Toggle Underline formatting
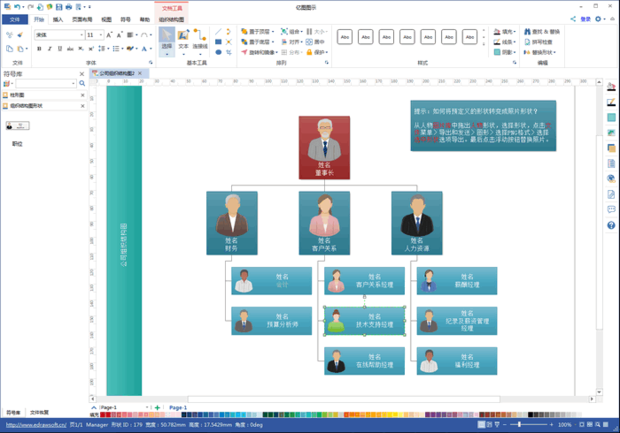The image size is (620, 433). (x=60, y=49)
